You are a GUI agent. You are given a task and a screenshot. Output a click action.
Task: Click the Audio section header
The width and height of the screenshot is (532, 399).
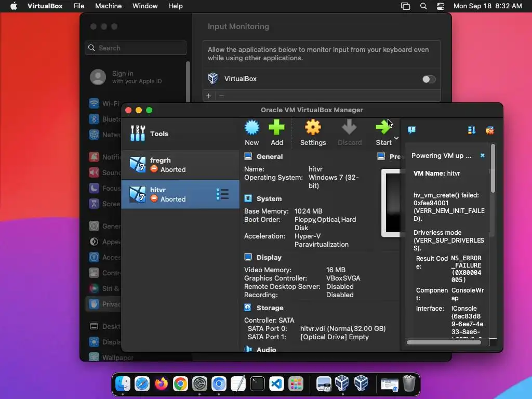[x=267, y=350]
